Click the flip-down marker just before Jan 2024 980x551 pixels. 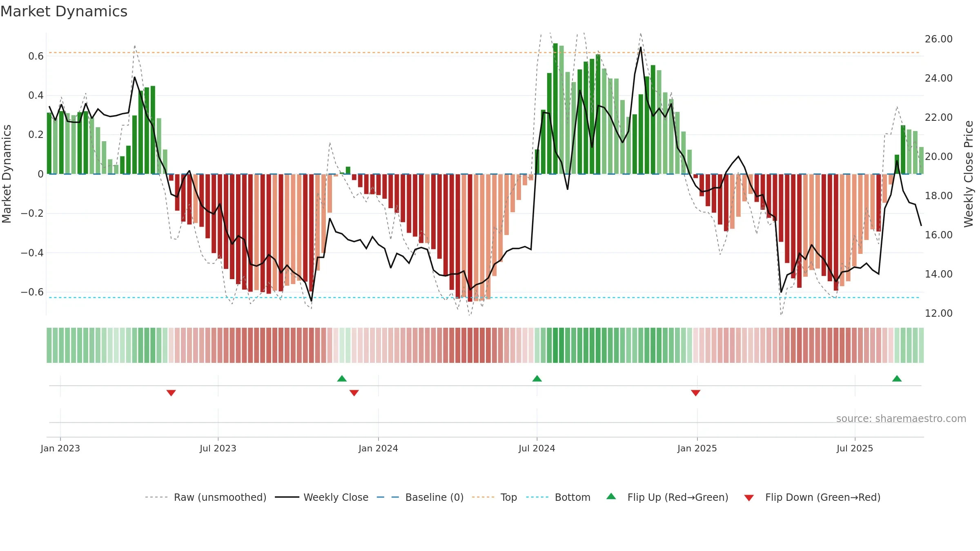click(354, 393)
